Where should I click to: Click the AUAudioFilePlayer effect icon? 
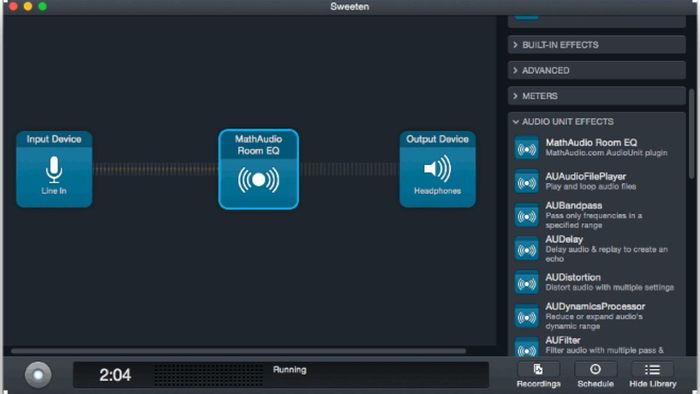[526, 182]
